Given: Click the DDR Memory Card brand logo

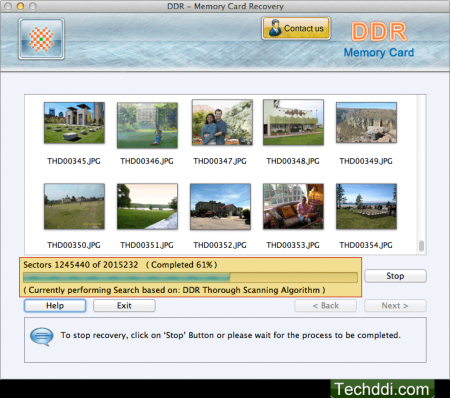Looking at the screenshot, I should pyautogui.click(x=379, y=40).
